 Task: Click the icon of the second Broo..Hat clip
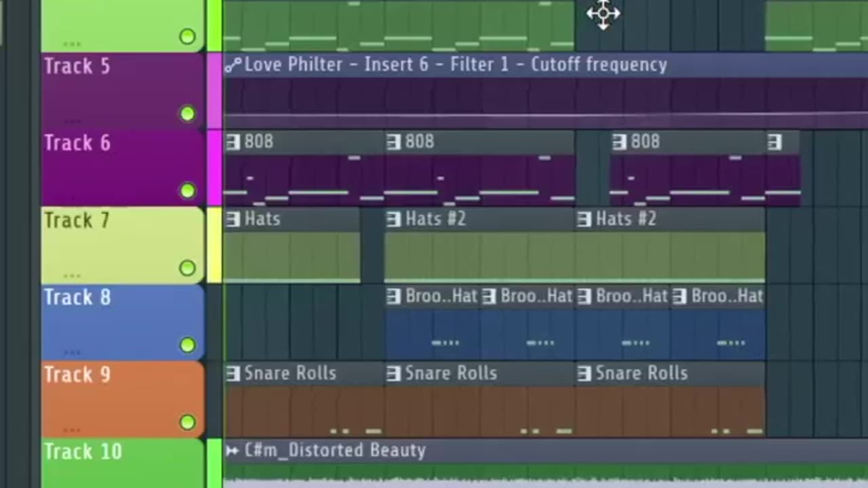coord(490,296)
